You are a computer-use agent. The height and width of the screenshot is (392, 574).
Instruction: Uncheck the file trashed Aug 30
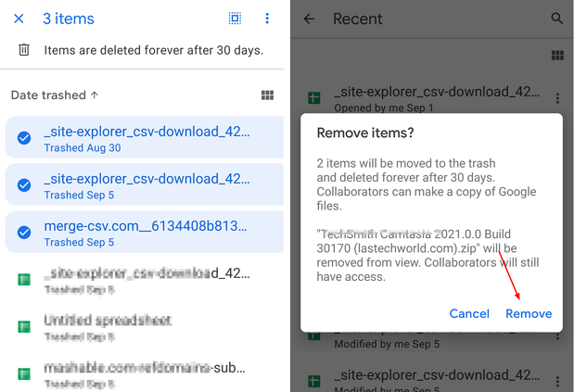[24, 138]
